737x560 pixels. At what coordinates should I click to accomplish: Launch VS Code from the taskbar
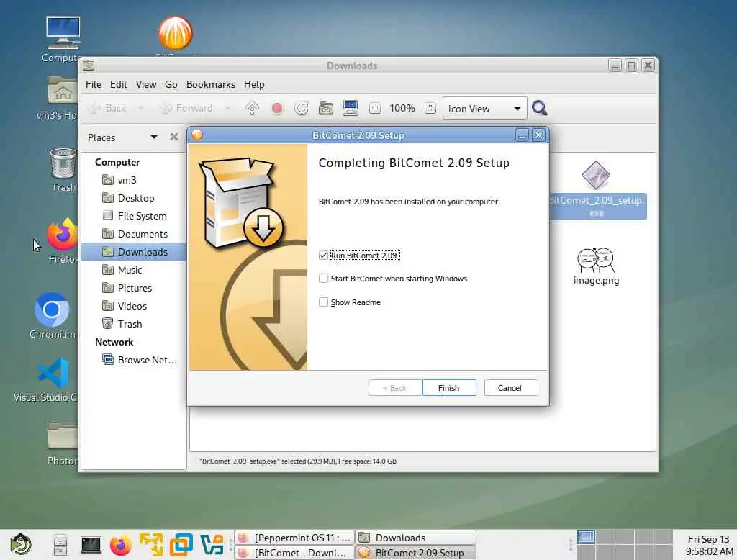click(x=212, y=544)
